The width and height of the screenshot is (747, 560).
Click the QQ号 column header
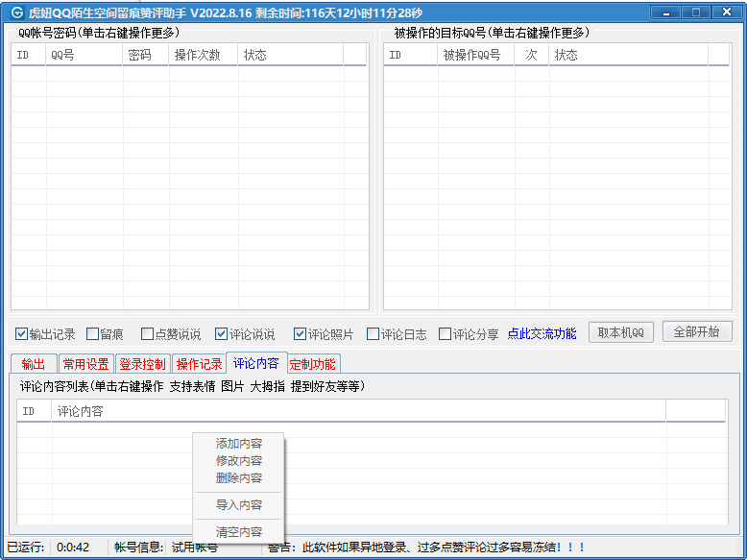(x=84, y=55)
